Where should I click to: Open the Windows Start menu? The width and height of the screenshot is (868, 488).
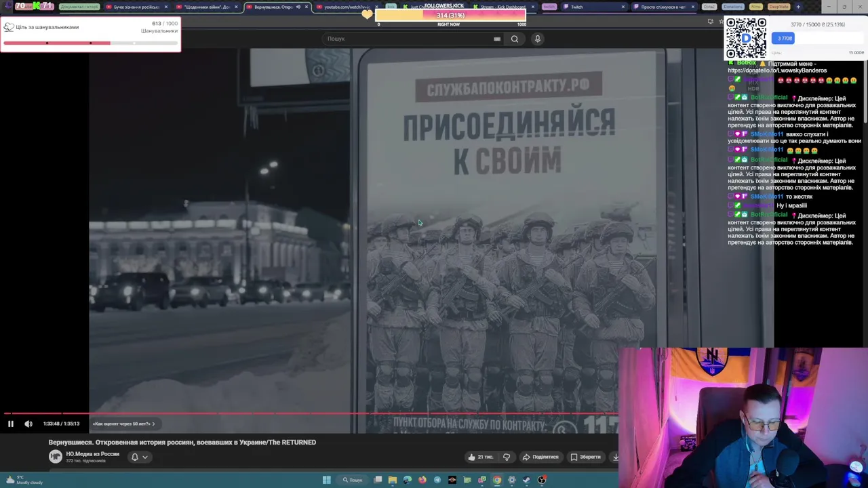(326, 480)
